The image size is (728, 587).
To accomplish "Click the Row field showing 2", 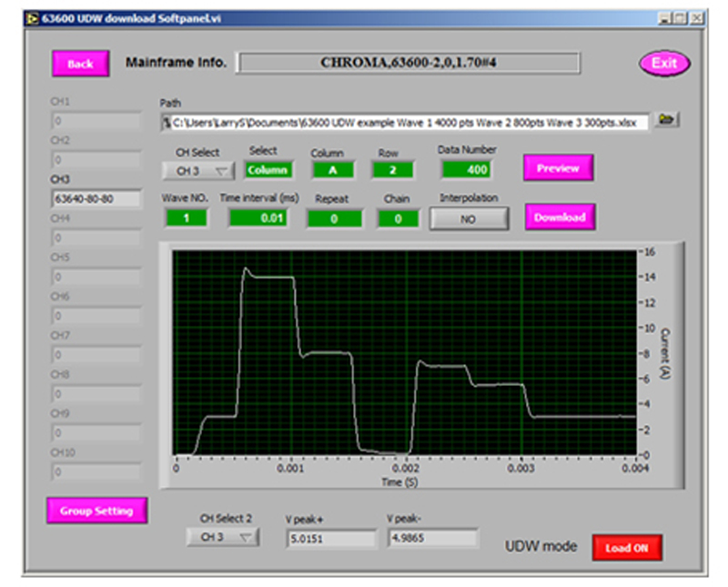I will (392, 170).
